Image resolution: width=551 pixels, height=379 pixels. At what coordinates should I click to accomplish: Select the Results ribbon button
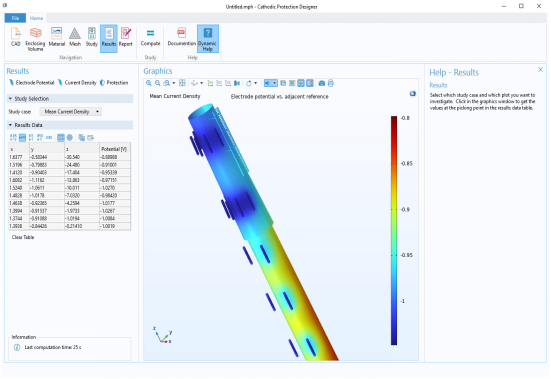[109, 38]
